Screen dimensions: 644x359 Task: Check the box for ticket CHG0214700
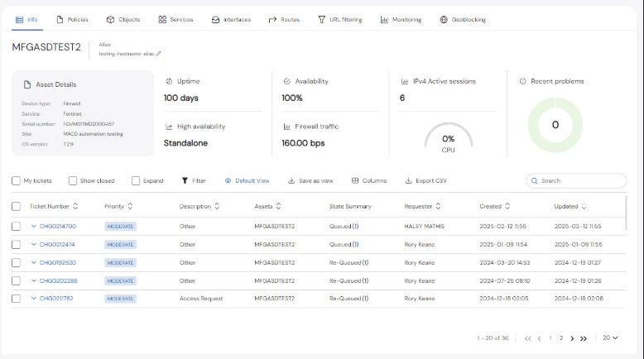pos(16,227)
